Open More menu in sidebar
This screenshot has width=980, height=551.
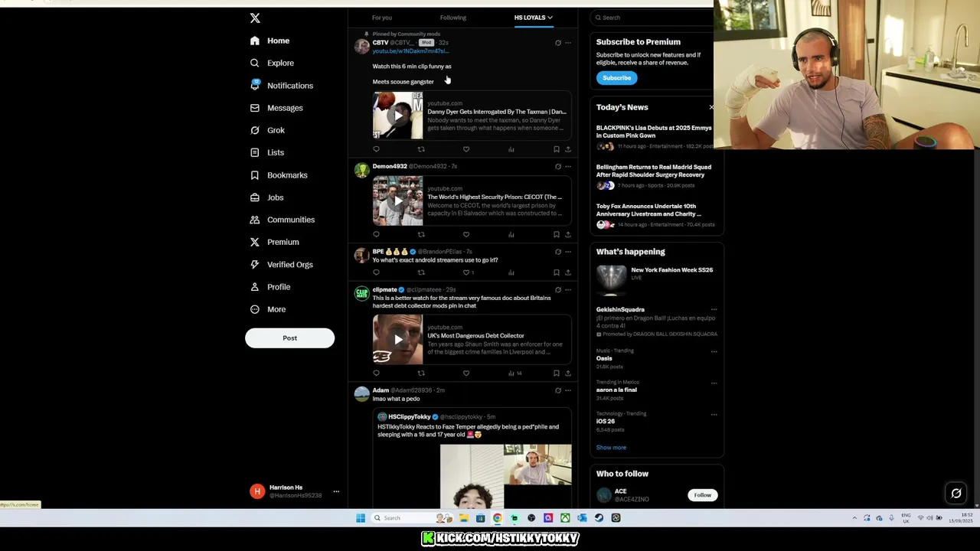(276, 309)
